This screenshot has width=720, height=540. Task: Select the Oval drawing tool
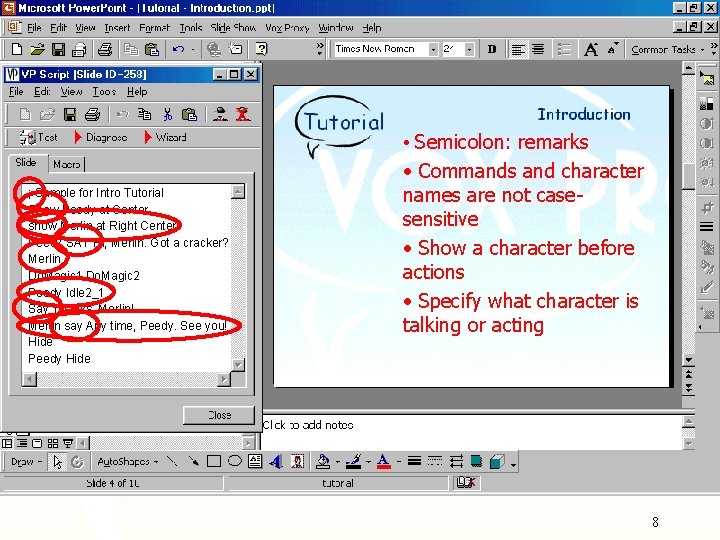click(234, 461)
